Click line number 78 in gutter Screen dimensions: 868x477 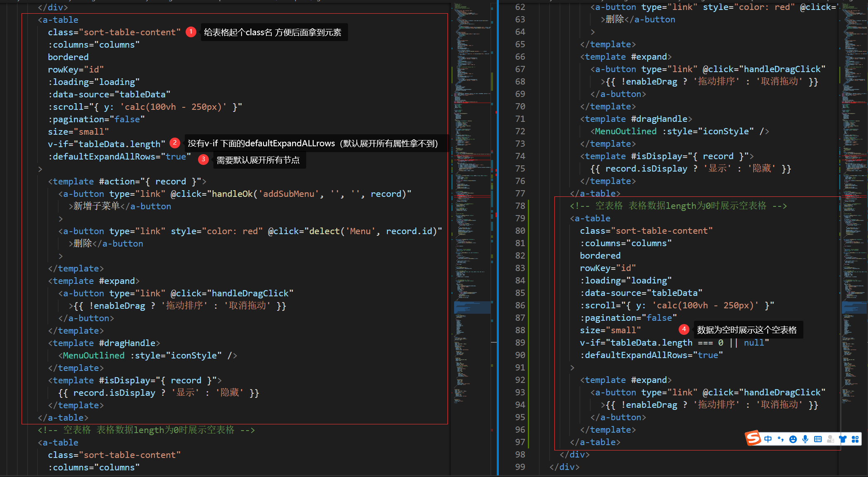tap(520, 206)
